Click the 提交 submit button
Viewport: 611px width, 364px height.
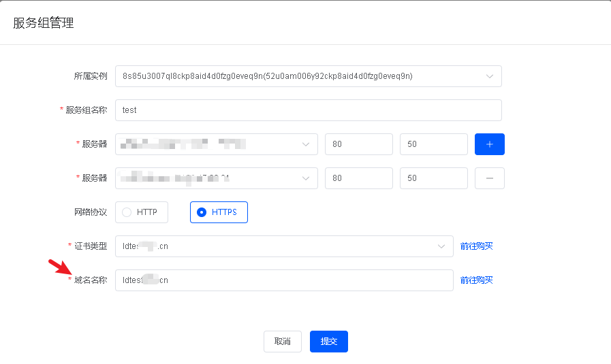(x=328, y=342)
